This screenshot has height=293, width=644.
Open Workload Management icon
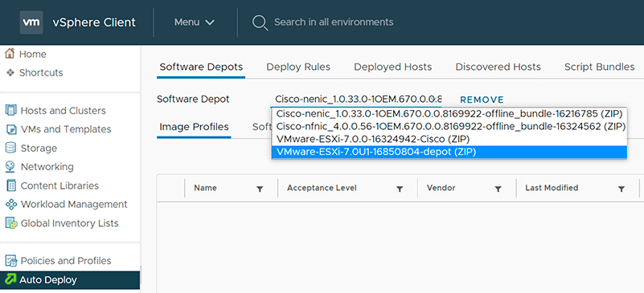pos(10,204)
